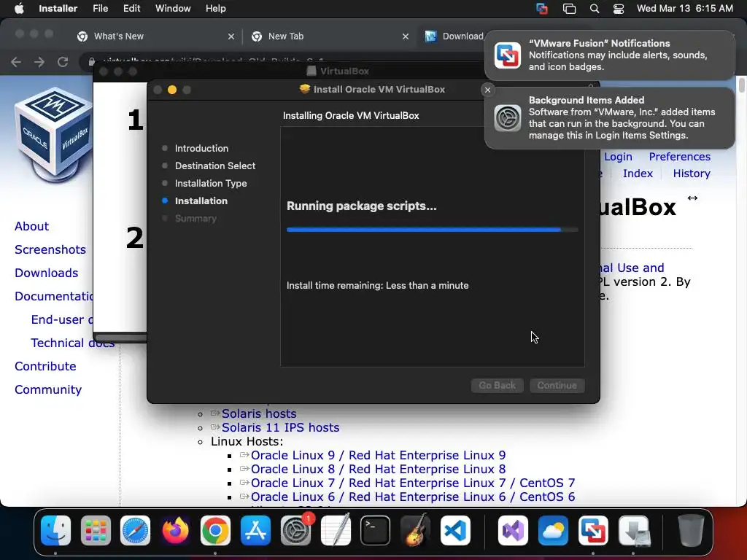
Task: Click the Background Items Added notification
Action: pos(609,117)
